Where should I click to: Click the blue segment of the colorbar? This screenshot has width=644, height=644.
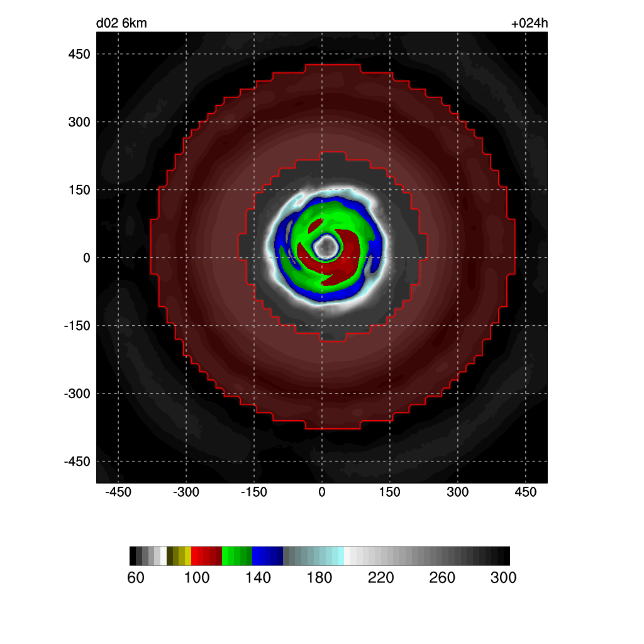[267, 556]
